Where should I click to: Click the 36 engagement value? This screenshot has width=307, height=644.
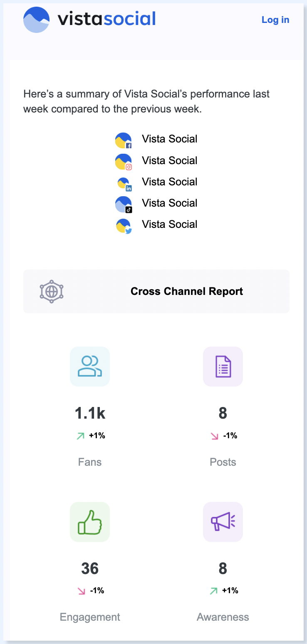click(x=90, y=568)
